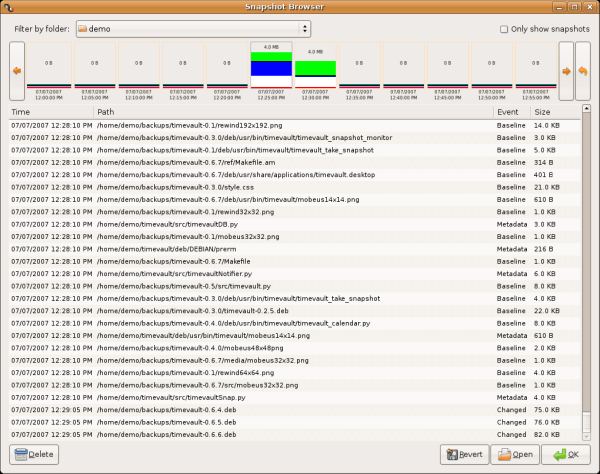The width and height of the screenshot is (600, 474).
Task: Click the window menu icon in title bar
Action: click(x=9, y=7)
